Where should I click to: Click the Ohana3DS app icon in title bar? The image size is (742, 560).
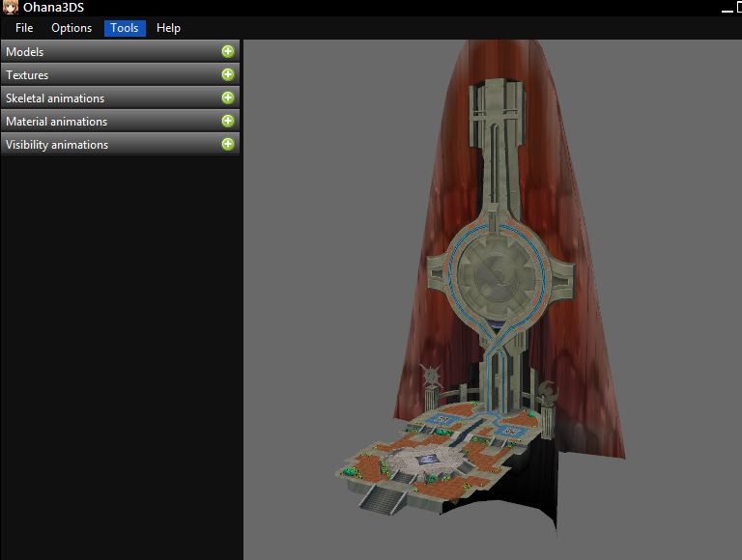(11, 8)
